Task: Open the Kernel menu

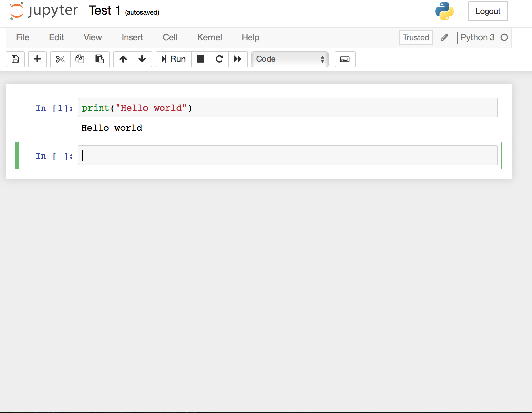Action: pyautogui.click(x=209, y=37)
